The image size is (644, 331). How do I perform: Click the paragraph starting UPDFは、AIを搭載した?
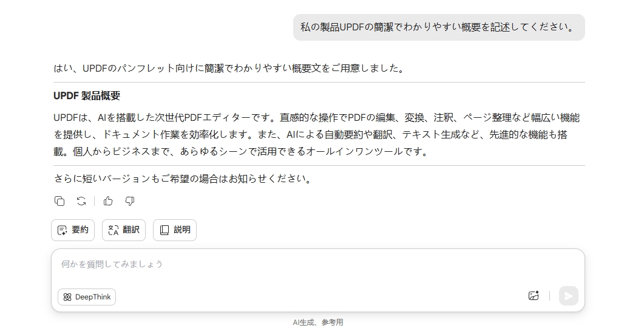click(317, 134)
